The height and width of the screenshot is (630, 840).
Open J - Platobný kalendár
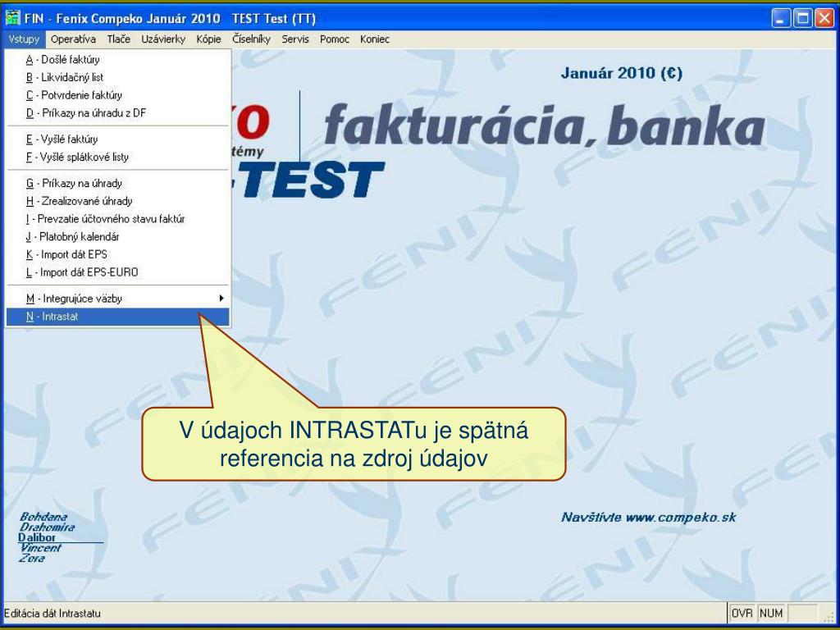[118, 236]
